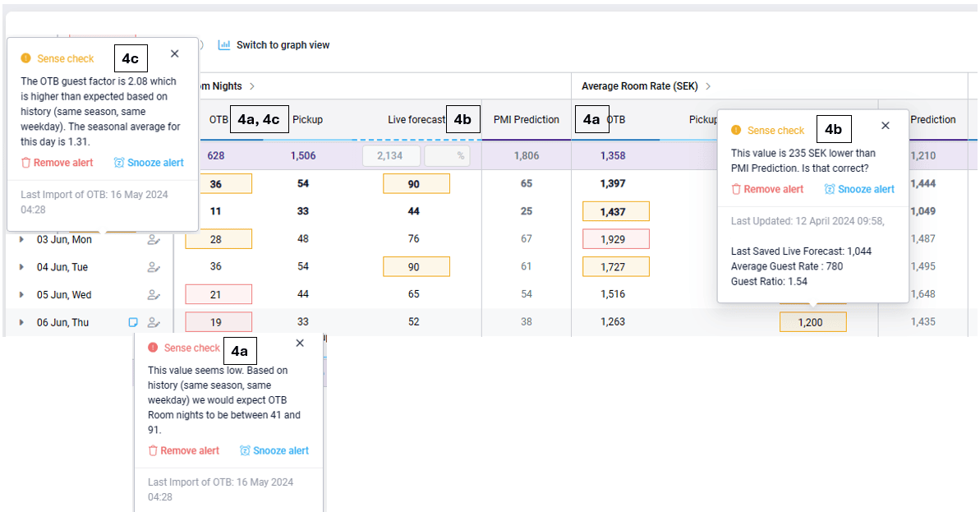This screenshot has height=512, width=980.
Task: Click the Live forecast total field showing 2,134
Action: 390,156
